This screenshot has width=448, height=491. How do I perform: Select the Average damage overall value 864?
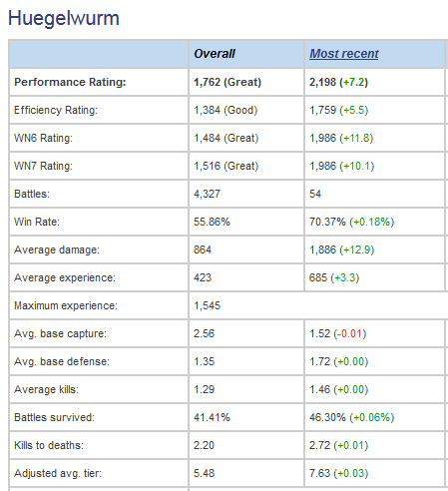[x=203, y=249]
